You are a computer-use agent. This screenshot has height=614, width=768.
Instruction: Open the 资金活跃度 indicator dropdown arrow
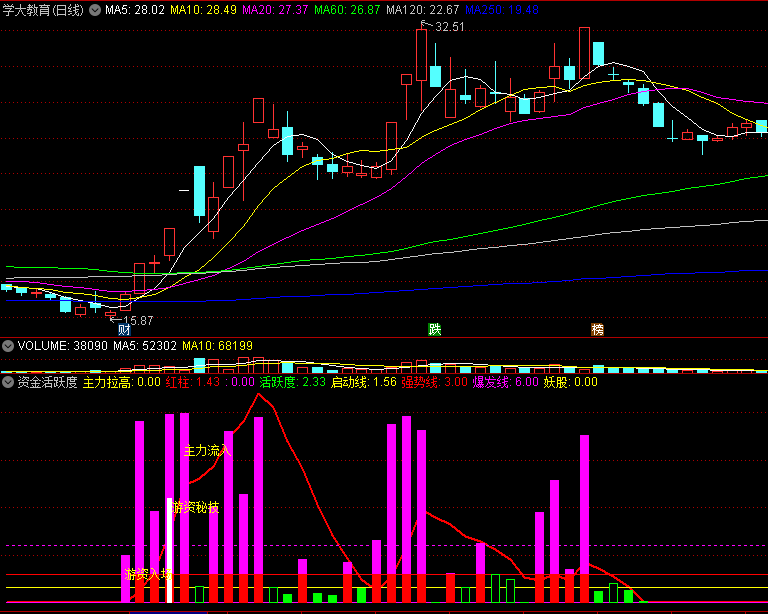(x=8, y=382)
